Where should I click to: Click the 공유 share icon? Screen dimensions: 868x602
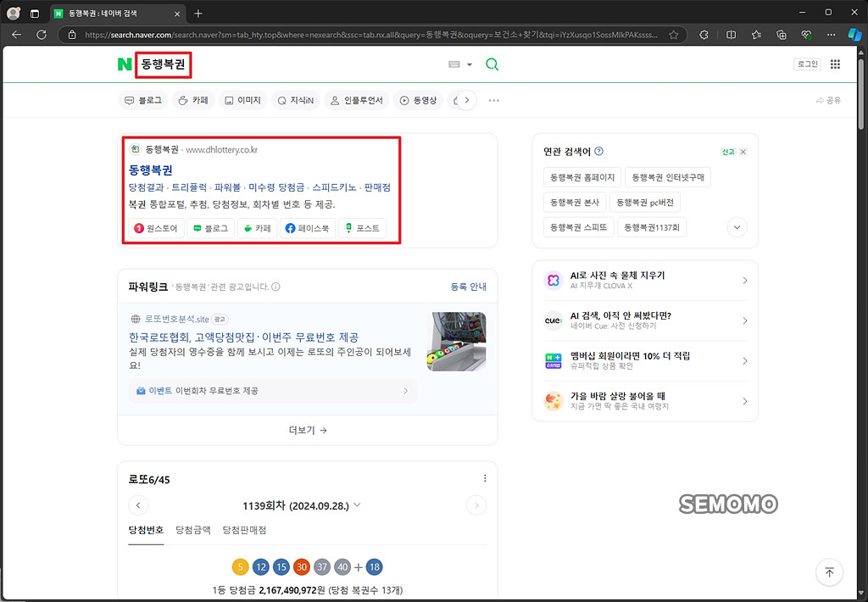coord(828,100)
